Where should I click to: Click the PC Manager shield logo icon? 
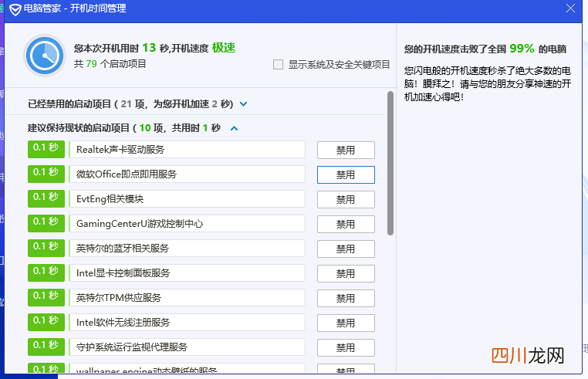click(x=15, y=9)
